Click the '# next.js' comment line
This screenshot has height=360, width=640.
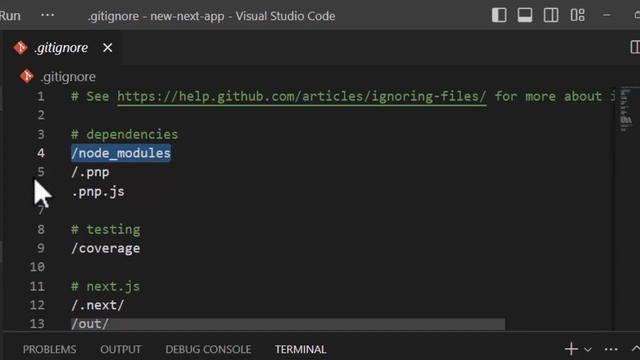106,286
